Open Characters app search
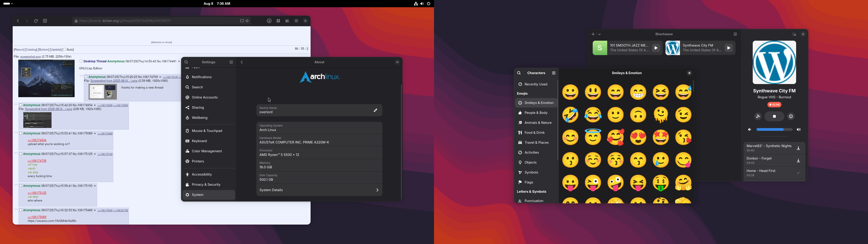Viewport: 868px width, 244px height. (519, 73)
